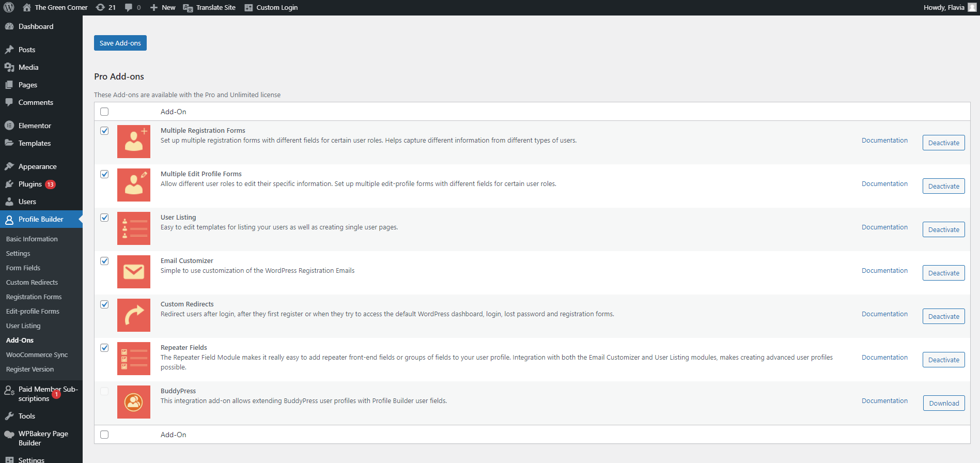Uncheck Multiple Registration Forms checkbox

click(104, 131)
